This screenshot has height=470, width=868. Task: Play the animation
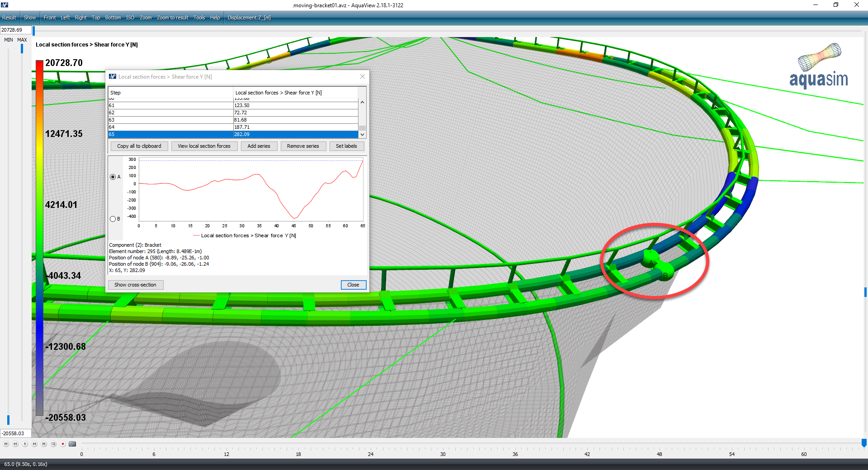point(25,444)
